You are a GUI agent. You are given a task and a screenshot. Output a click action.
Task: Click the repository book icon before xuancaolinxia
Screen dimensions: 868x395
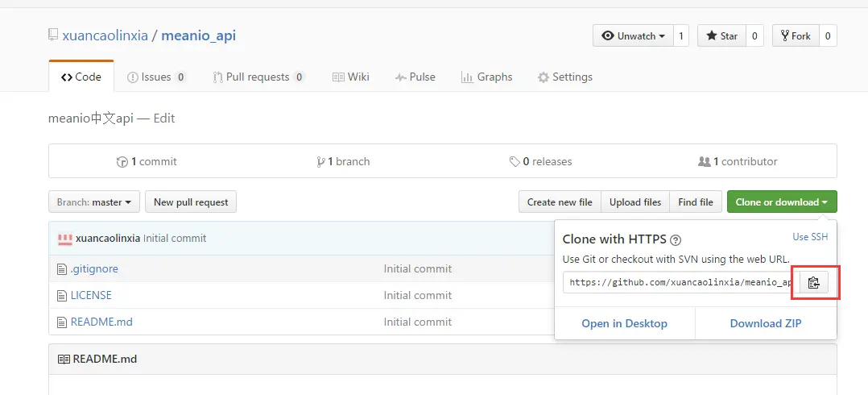[53, 36]
